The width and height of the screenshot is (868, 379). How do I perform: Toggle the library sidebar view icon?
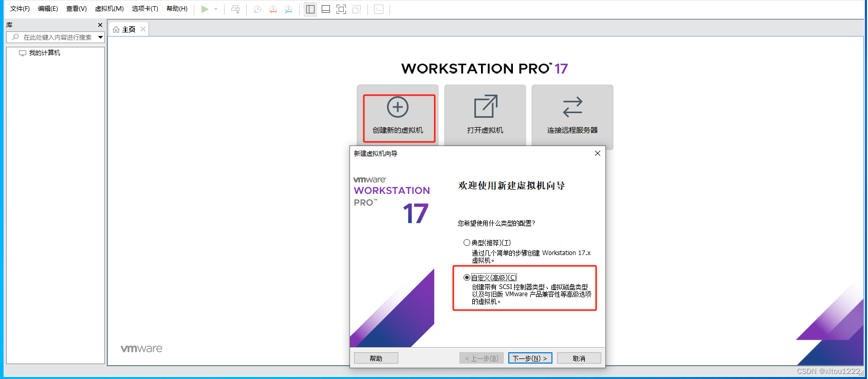(310, 9)
